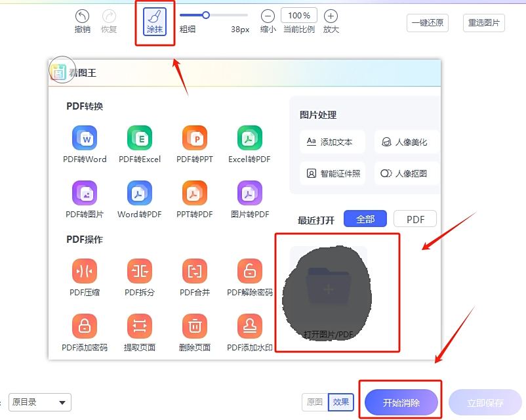Open the PDF转Excel converter icon
Screen dimensions: 526x420
140,138
